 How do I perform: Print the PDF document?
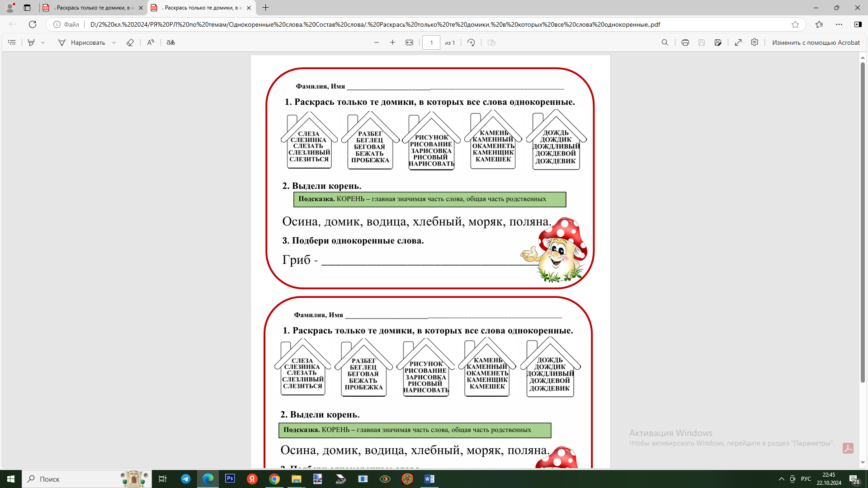point(685,42)
